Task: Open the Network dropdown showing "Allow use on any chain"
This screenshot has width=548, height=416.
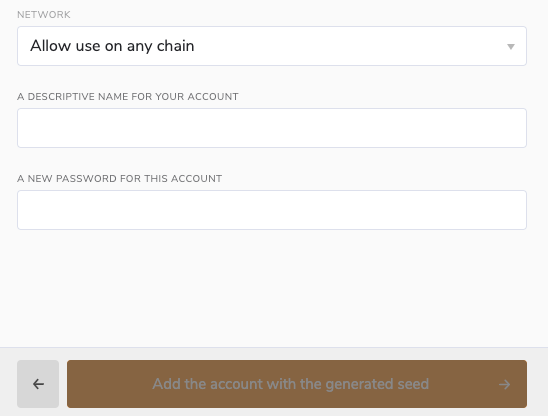Action: (272, 46)
